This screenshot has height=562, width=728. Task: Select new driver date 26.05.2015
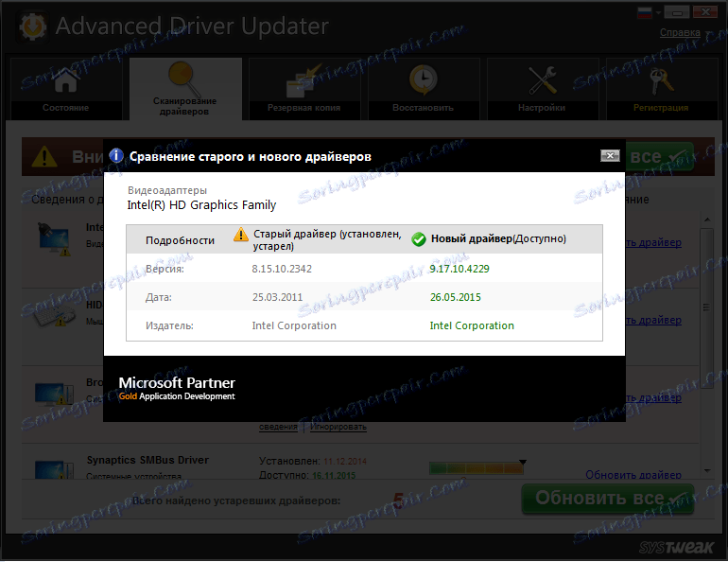pos(456,297)
